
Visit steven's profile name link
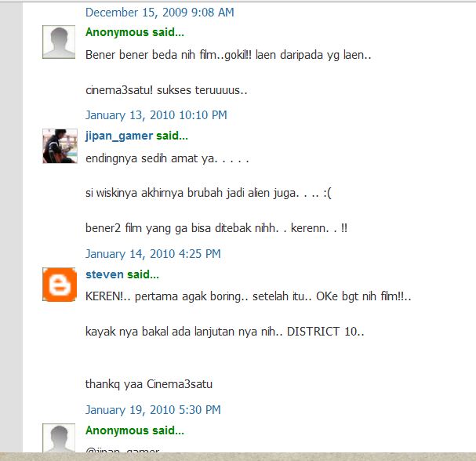[x=104, y=274]
